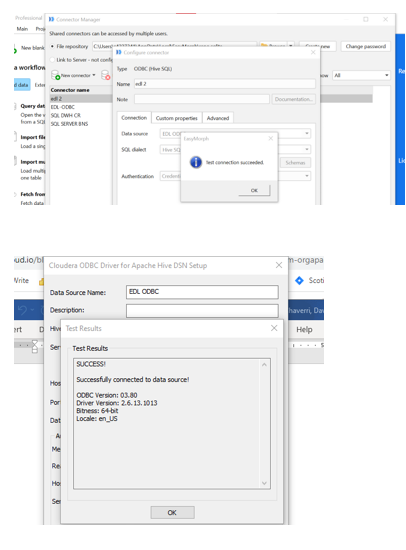Image resolution: width=406 pixels, height=550 pixels.
Task: Click the file repository path field
Action: coord(174,46)
